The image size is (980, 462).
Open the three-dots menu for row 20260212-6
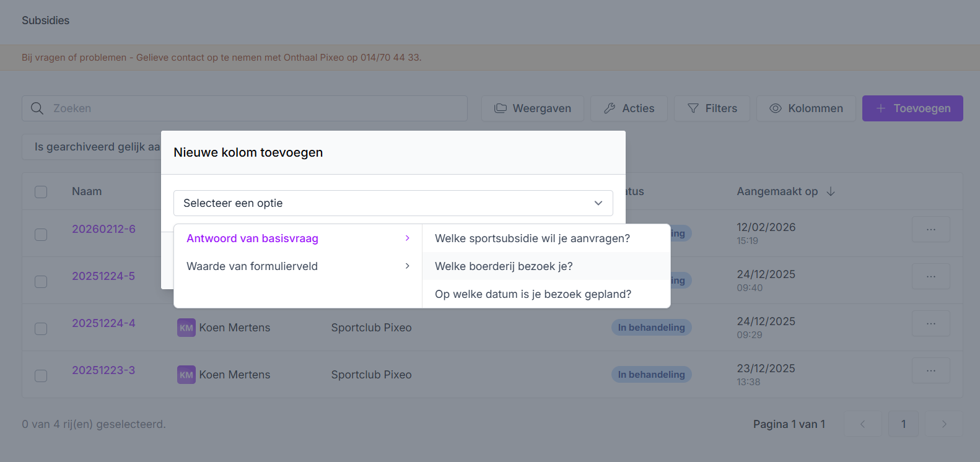pos(930,230)
